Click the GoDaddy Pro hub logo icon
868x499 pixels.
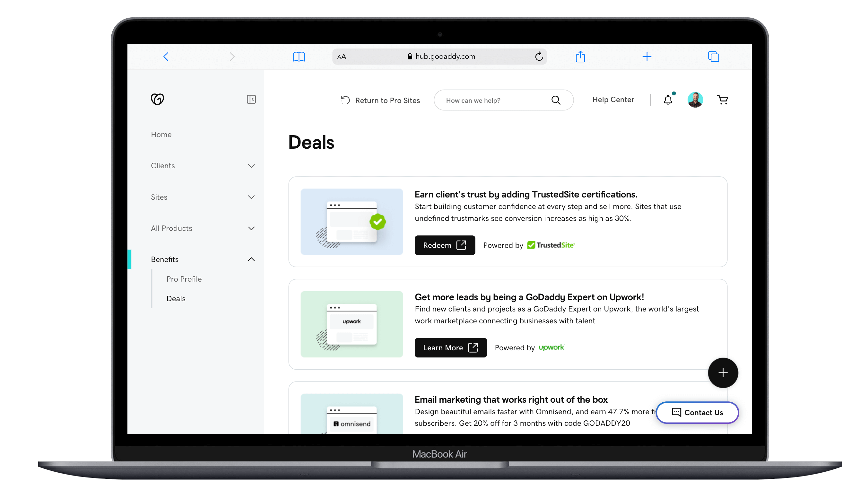157,99
